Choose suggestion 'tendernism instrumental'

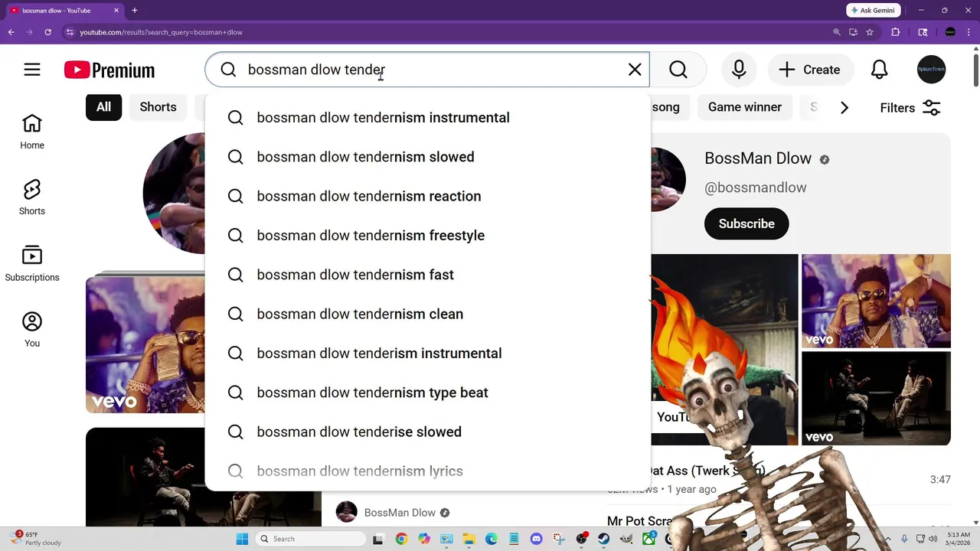click(x=427, y=118)
